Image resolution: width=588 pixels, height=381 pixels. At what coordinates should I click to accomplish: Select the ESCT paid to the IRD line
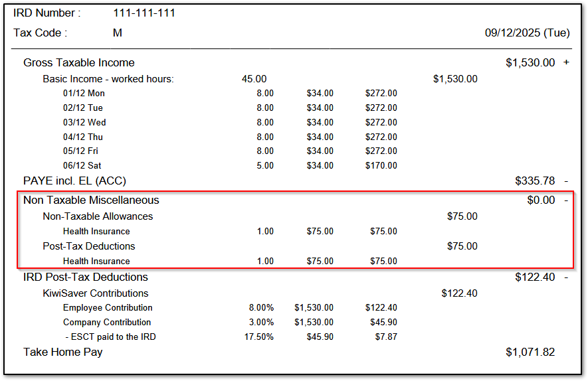[x=110, y=337]
